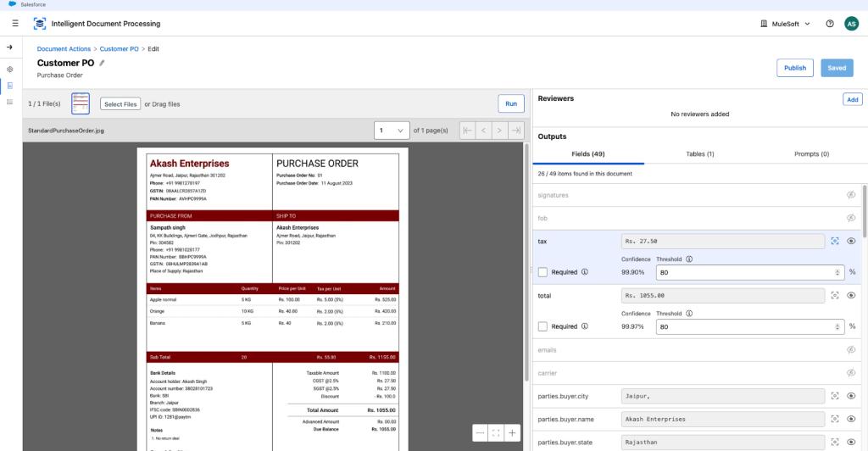Open the AS user avatar menu

(x=851, y=24)
